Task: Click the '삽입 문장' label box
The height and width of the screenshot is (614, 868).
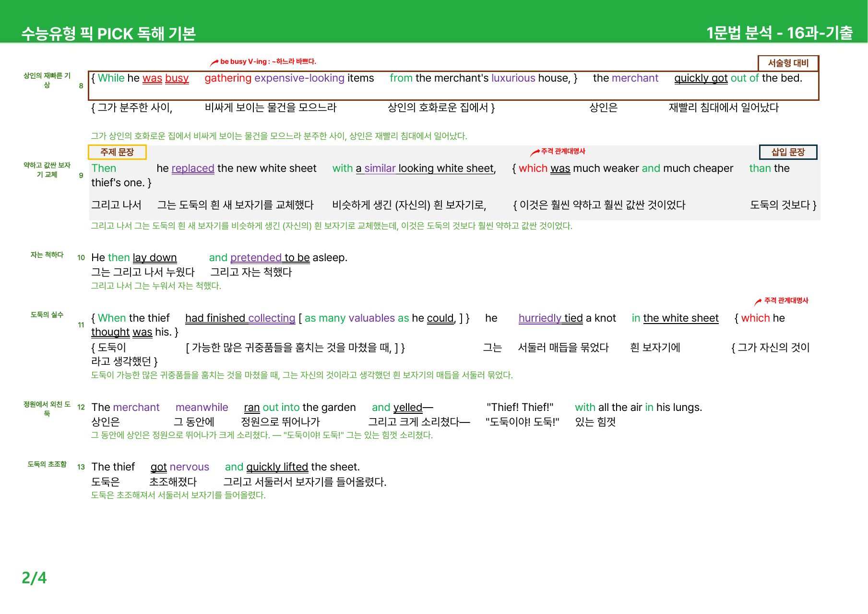Action: 788,152
